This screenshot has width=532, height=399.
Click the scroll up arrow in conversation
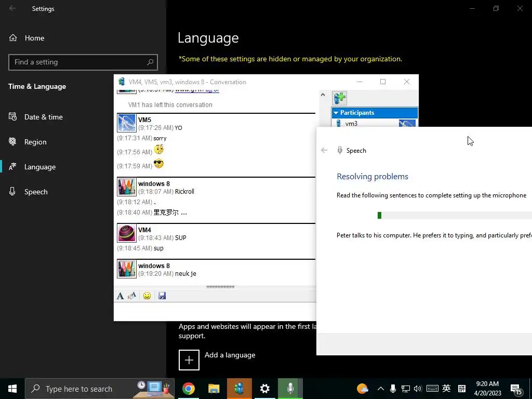323,95
